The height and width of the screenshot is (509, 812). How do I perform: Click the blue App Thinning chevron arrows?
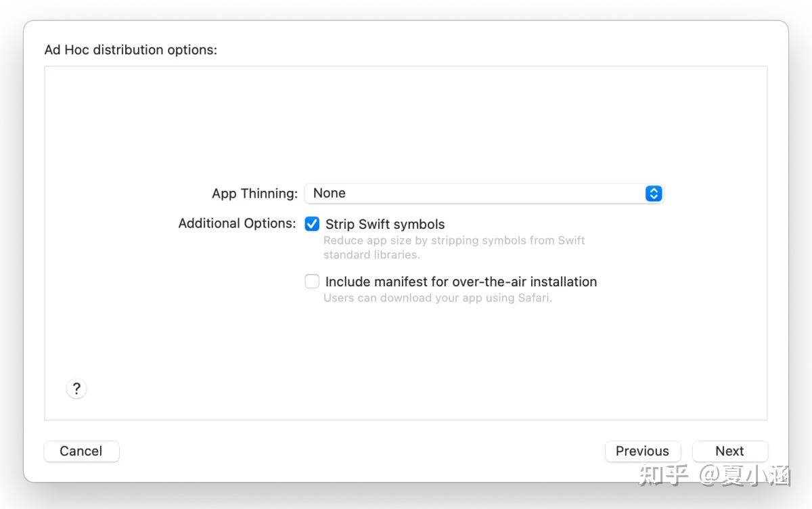(653, 194)
